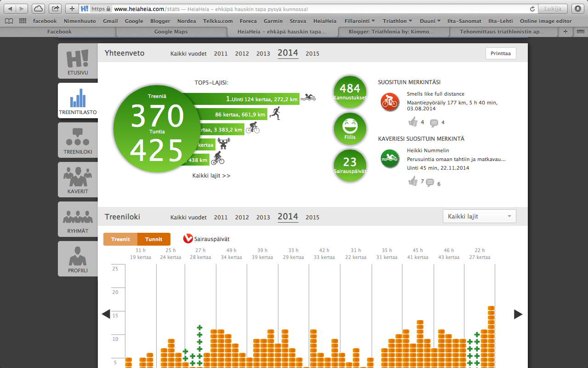The height and width of the screenshot is (368, 588).
Task: Select 2013 in the Yhteenveto year tabs
Action: click(263, 54)
